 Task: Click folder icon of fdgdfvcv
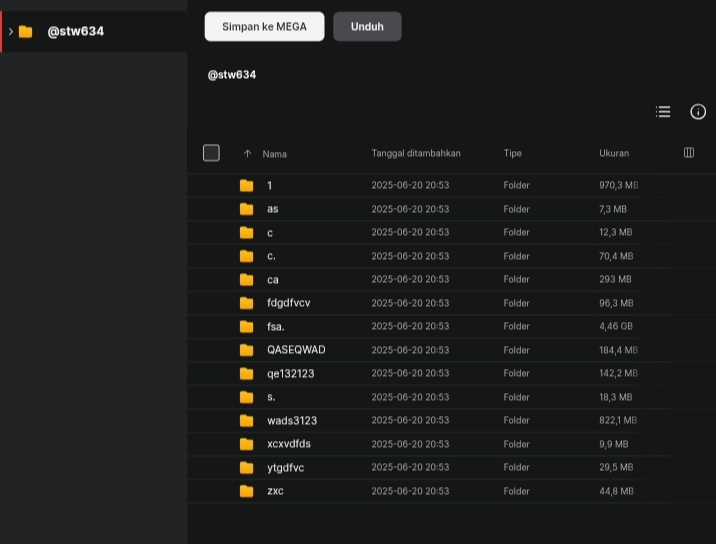pyautogui.click(x=247, y=303)
